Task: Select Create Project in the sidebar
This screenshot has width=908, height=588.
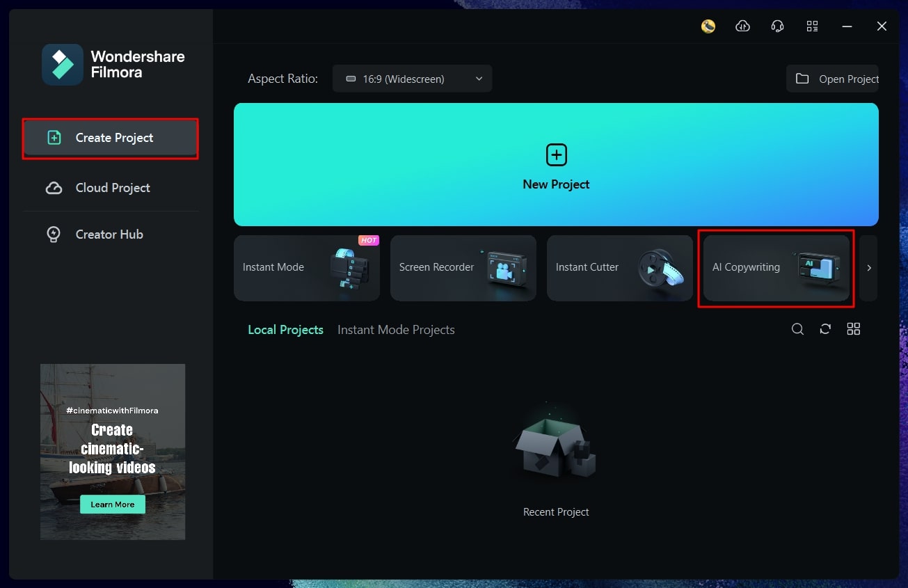Action: point(111,138)
